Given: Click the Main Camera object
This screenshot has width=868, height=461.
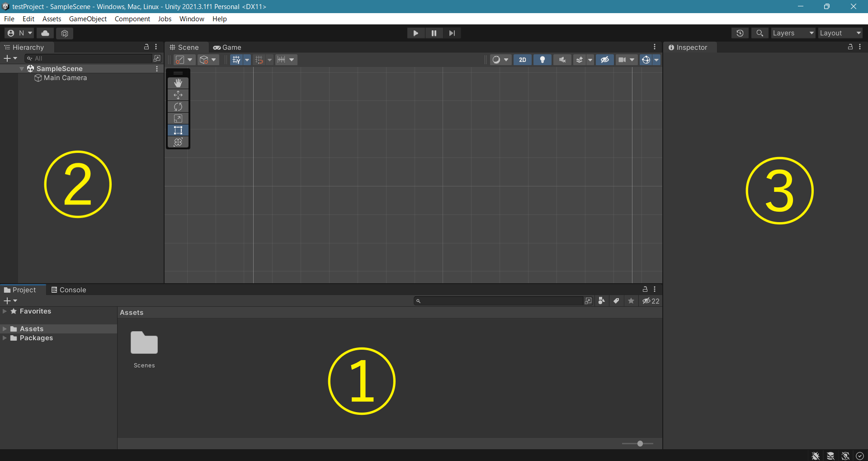Looking at the screenshot, I should tap(65, 78).
